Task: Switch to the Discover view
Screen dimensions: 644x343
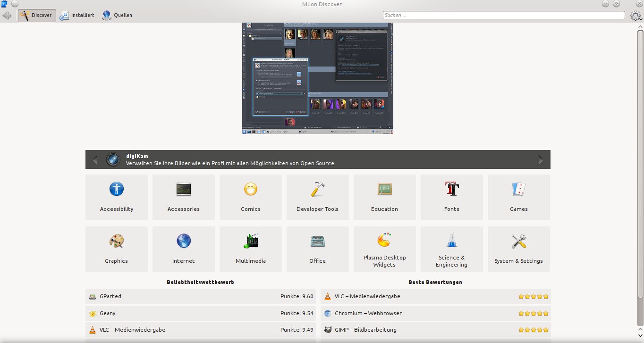Action: tap(37, 15)
